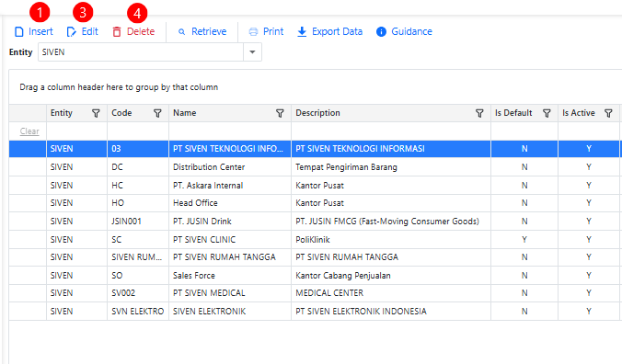This screenshot has width=622, height=364.
Task: Select the PT SIVEN CLINIC row
Action: [316, 239]
